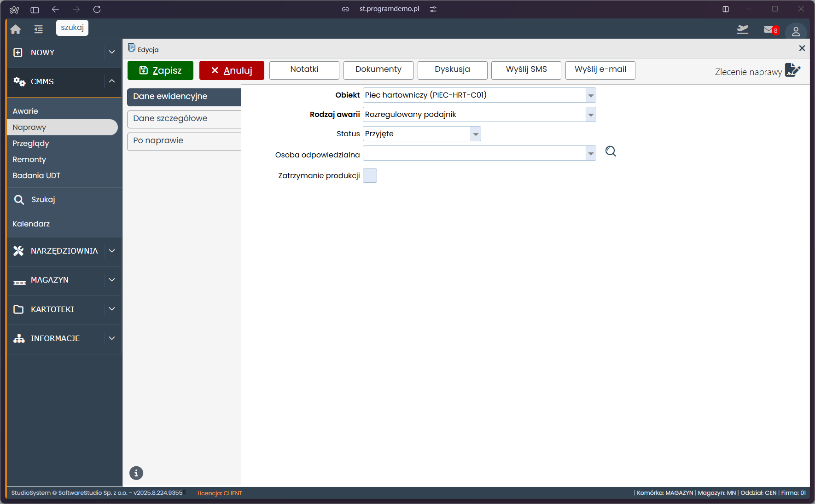
Task: Open the Obiekt dropdown list
Action: click(591, 95)
